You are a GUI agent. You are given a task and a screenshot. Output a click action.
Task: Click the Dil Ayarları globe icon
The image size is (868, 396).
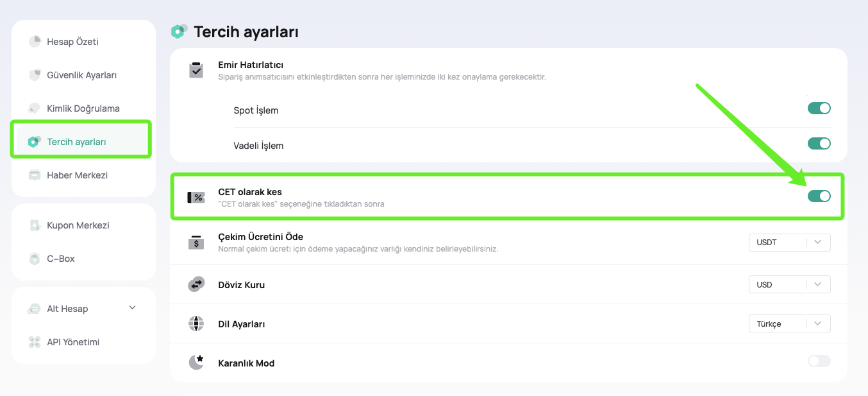tap(196, 323)
